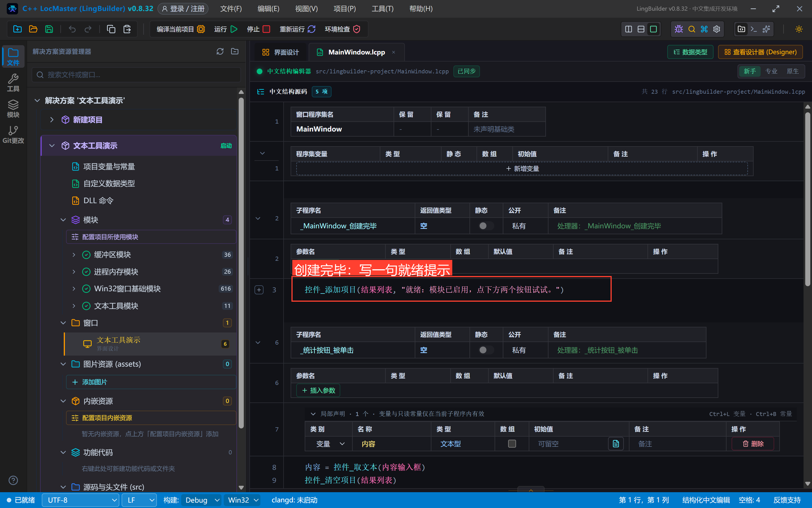This screenshot has width=812, height=508.
Task: Click the save file toolbar icon
Action: 49,29
